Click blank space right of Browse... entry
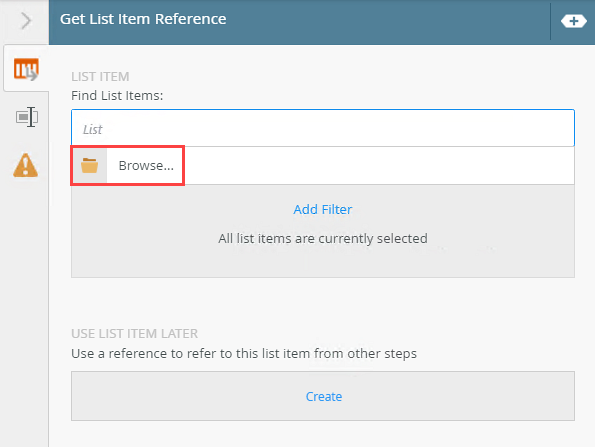 pos(379,166)
